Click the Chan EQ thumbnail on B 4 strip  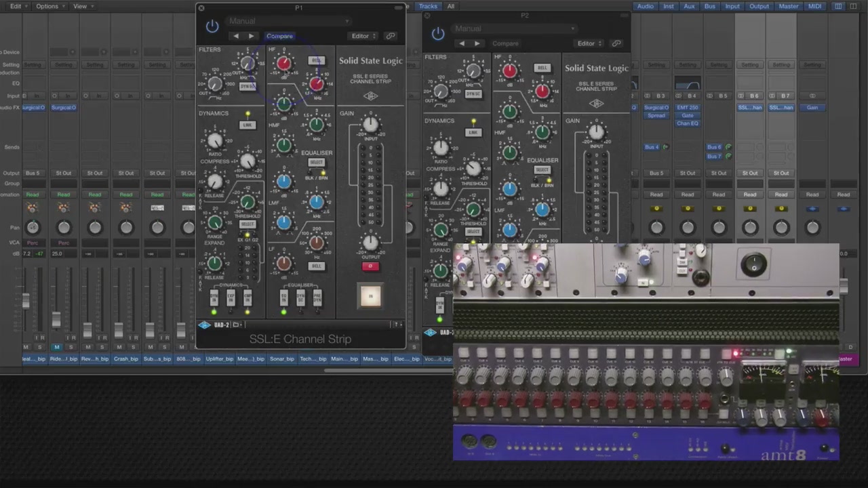point(688,84)
